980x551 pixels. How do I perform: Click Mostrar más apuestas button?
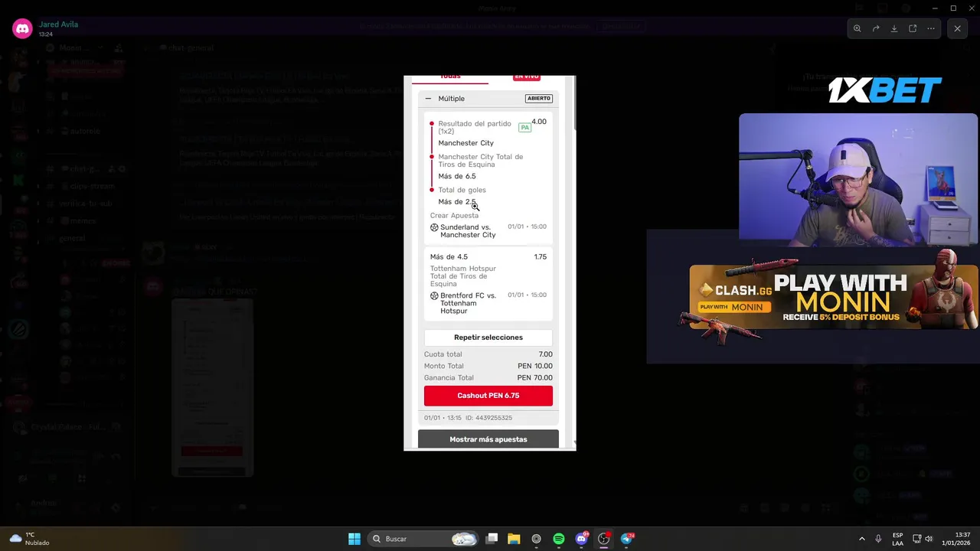(x=488, y=439)
